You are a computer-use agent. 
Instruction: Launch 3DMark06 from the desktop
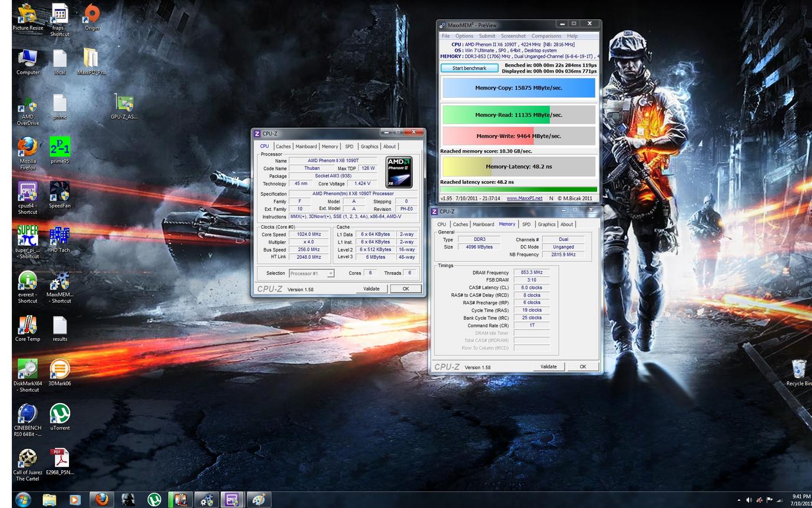(59, 373)
